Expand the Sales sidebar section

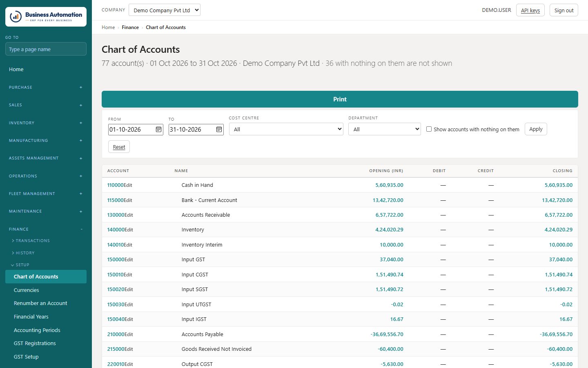pyautogui.click(x=46, y=105)
